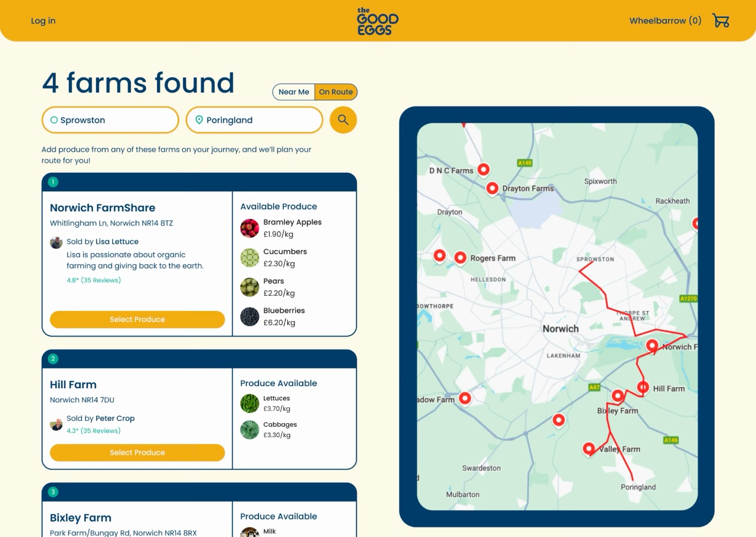Viewport: 756px width, 537px height.
Task: Open the Wheelbarrow cart icon
Action: 720,21
